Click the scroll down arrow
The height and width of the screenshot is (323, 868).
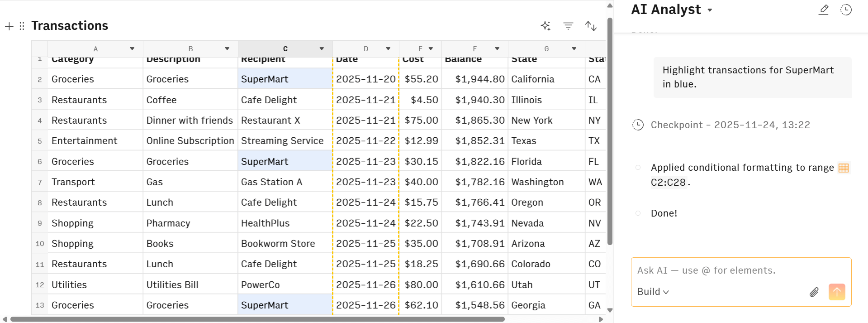[x=610, y=310]
